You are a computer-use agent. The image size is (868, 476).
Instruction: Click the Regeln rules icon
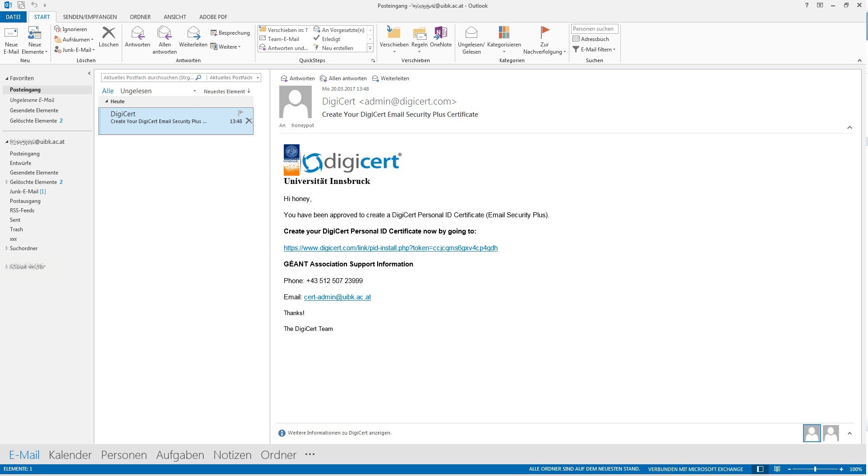(x=419, y=34)
